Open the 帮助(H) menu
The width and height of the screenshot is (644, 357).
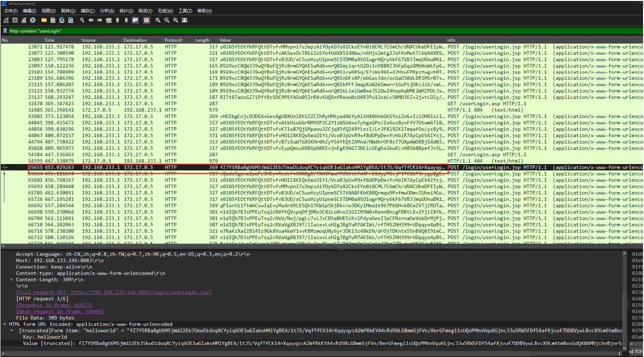(204, 11)
